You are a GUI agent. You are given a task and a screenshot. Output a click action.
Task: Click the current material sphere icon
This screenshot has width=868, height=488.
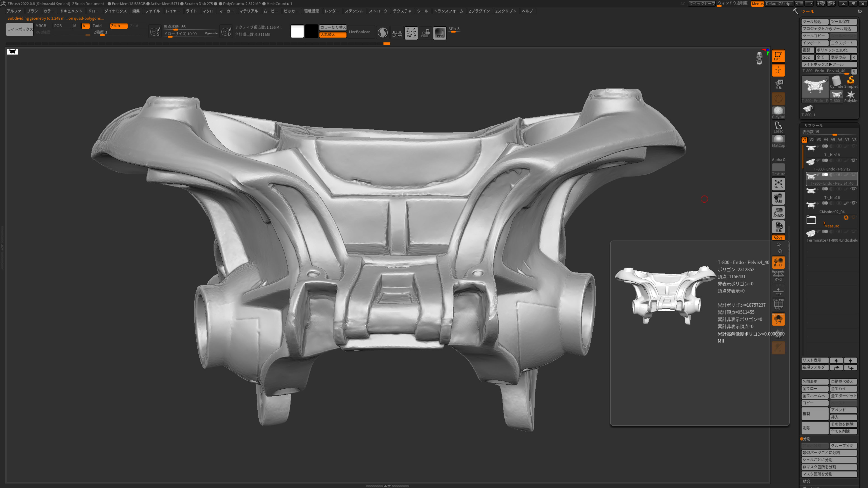pos(382,33)
